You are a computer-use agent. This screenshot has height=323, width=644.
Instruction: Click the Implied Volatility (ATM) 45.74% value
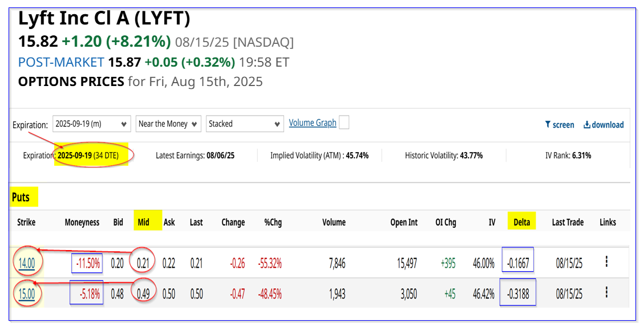[x=357, y=156]
